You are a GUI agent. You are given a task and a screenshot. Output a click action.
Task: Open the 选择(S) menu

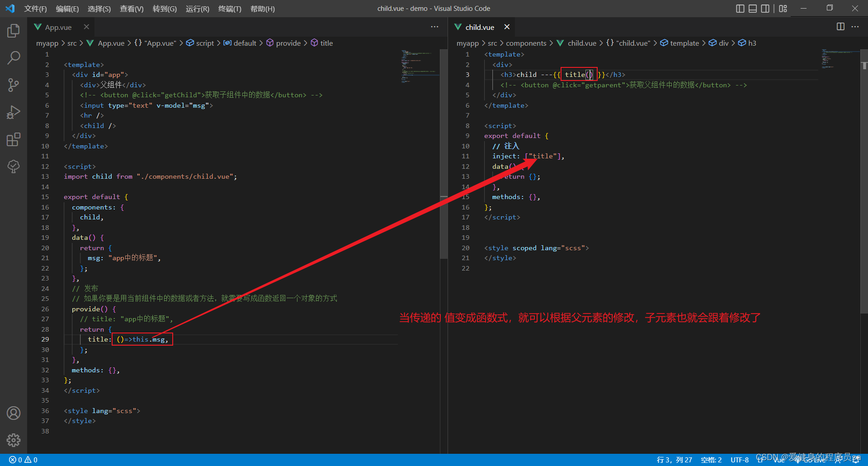point(99,9)
